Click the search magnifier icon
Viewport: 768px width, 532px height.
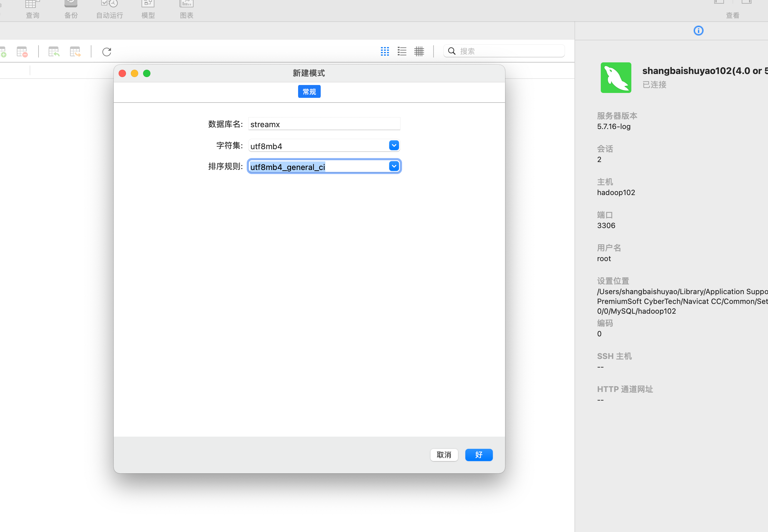(x=452, y=51)
